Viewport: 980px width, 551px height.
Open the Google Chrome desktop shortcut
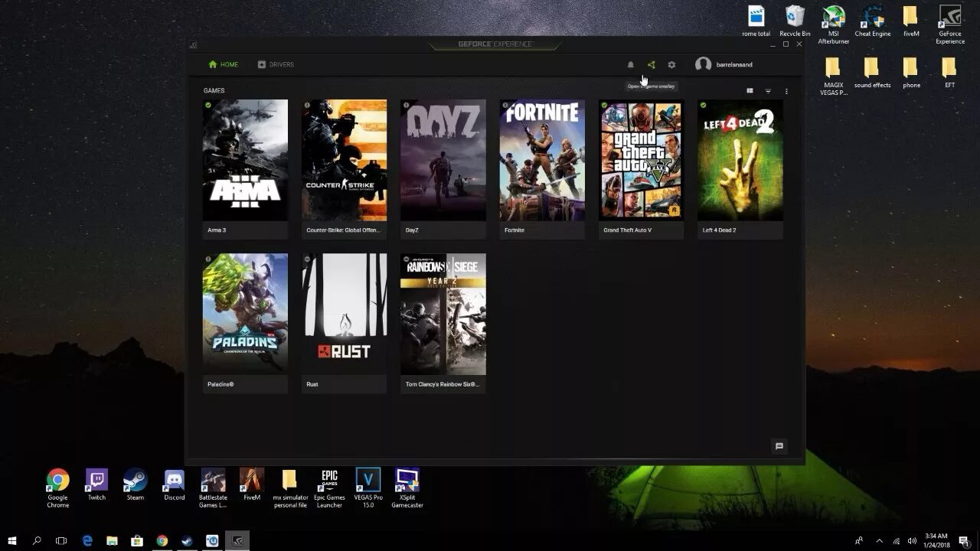[x=57, y=488]
